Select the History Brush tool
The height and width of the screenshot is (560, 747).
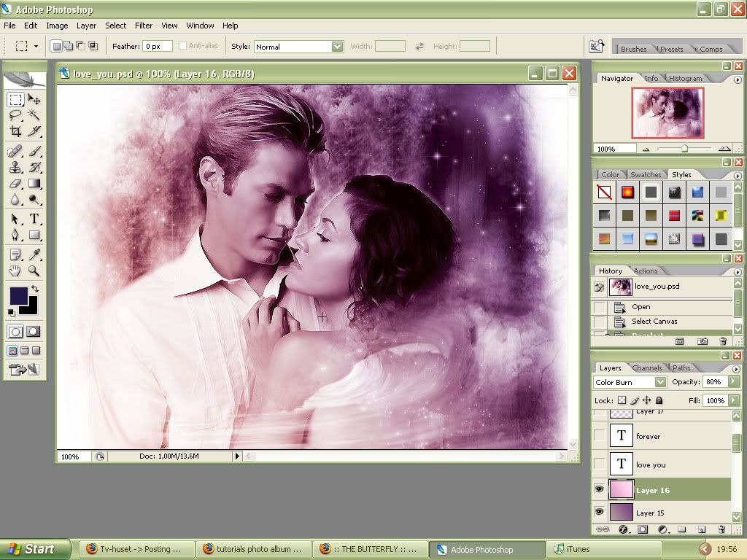click(34, 167)
